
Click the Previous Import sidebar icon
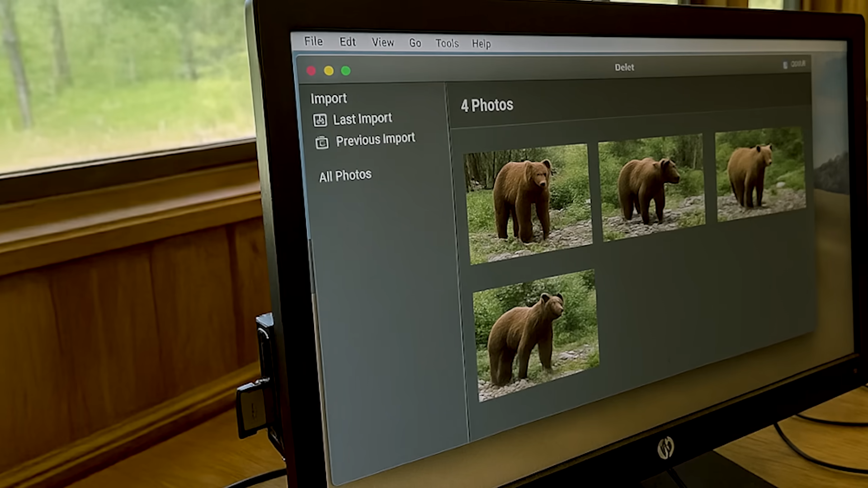(x=322, y=143)
